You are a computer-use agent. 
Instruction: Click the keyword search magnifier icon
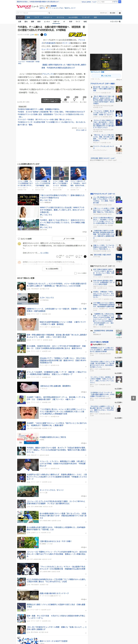49,13
